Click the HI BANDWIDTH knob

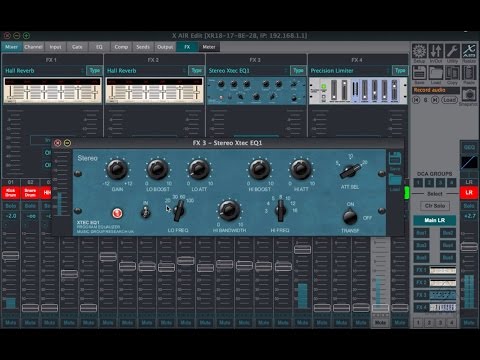click(x=229, y=210)
